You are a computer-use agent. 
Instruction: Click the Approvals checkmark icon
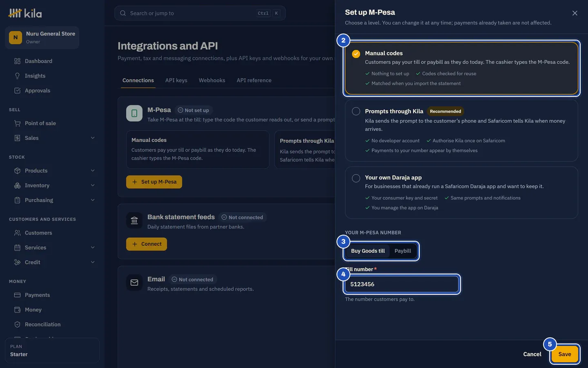click(17, 90)
